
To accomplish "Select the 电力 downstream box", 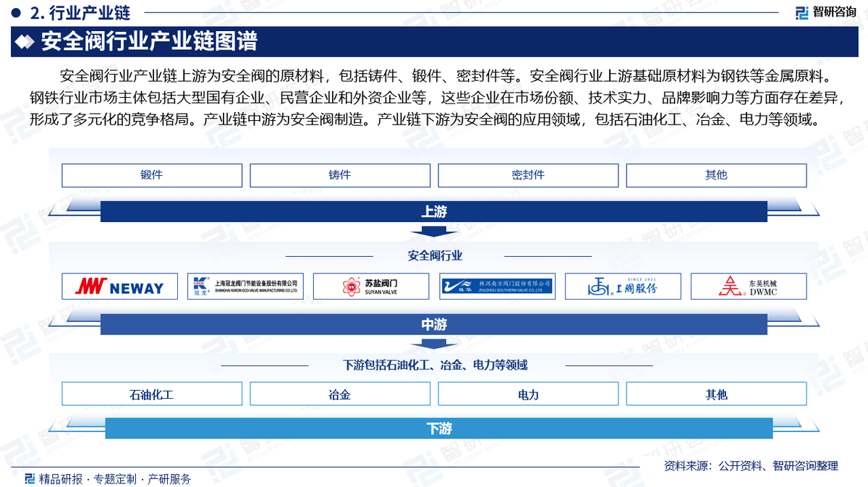I will point(528,394).
